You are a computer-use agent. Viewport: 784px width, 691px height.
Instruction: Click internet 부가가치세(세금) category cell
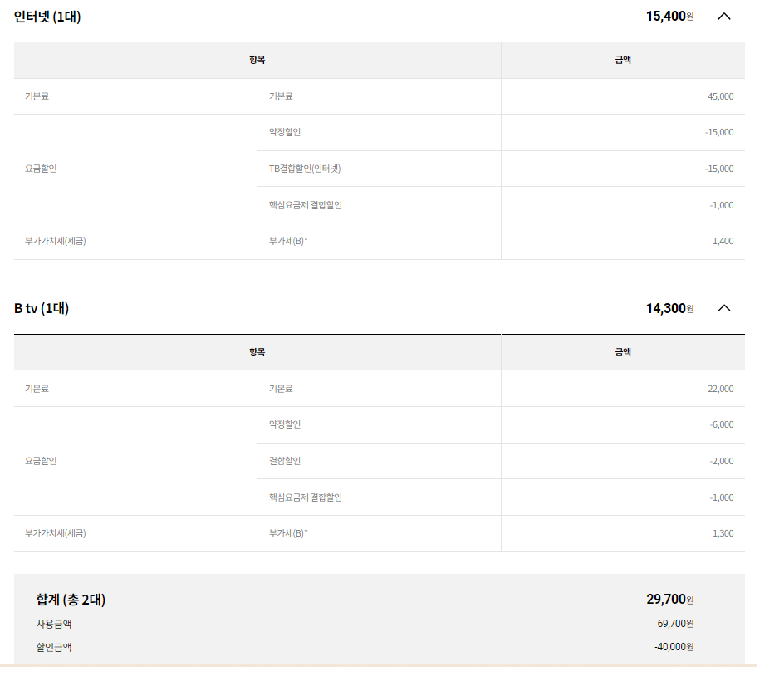135,241
